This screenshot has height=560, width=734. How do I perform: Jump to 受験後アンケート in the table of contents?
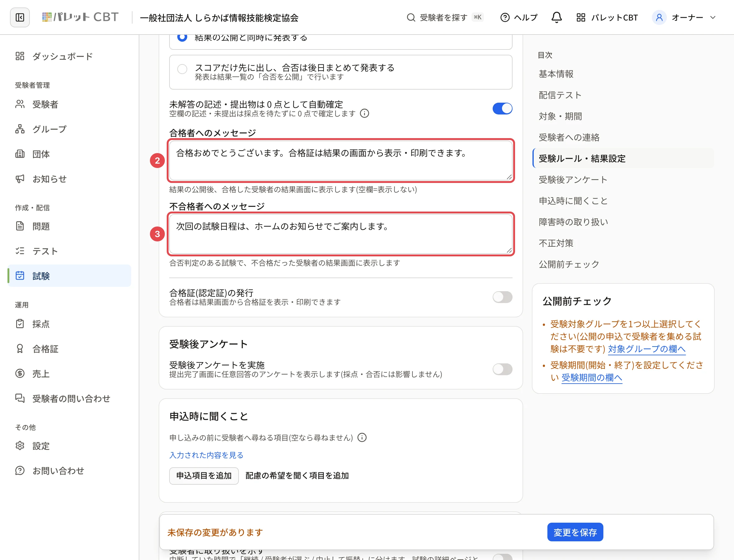[573, 180]
